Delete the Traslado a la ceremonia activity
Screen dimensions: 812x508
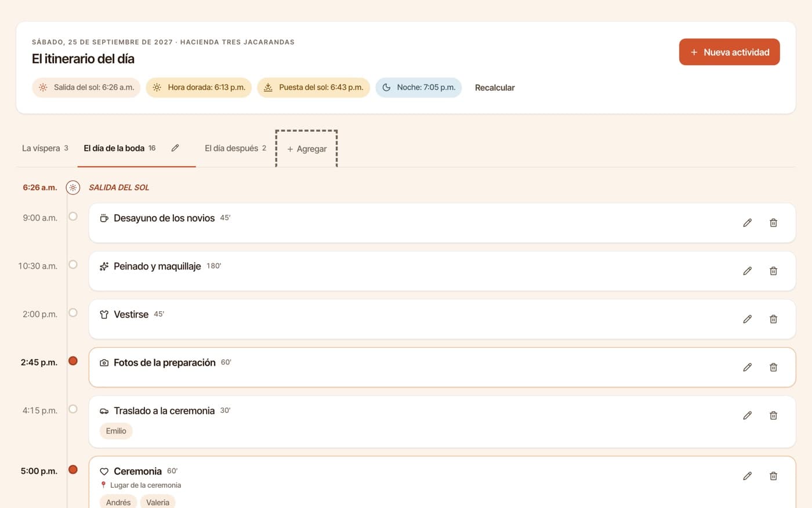(x=773, y=416)
